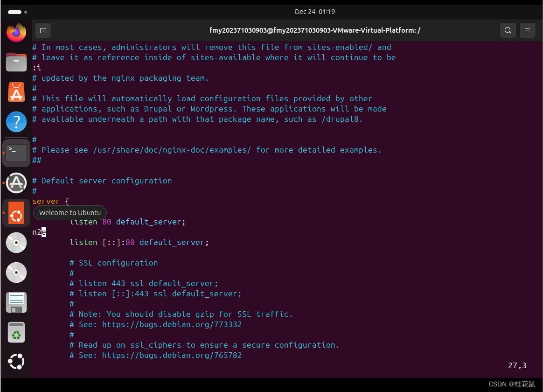Open the first disc drive icon

click(16, 243)
